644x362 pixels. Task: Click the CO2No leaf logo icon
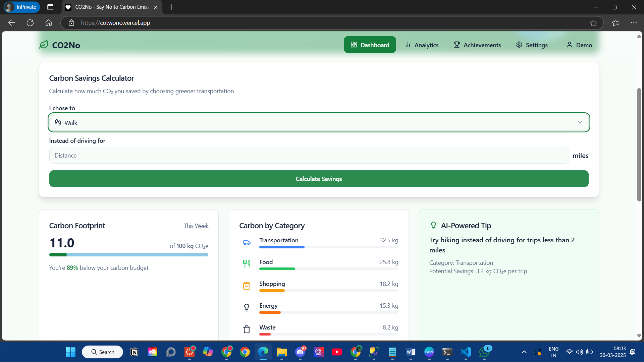pyautogui.click(x=44, y=45)
